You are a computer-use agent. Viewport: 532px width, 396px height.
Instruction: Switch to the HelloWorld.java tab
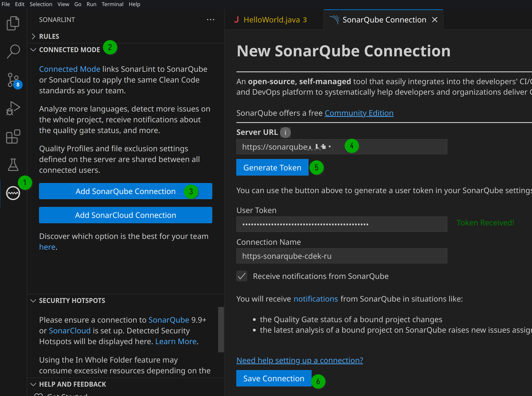coord(274,20)
